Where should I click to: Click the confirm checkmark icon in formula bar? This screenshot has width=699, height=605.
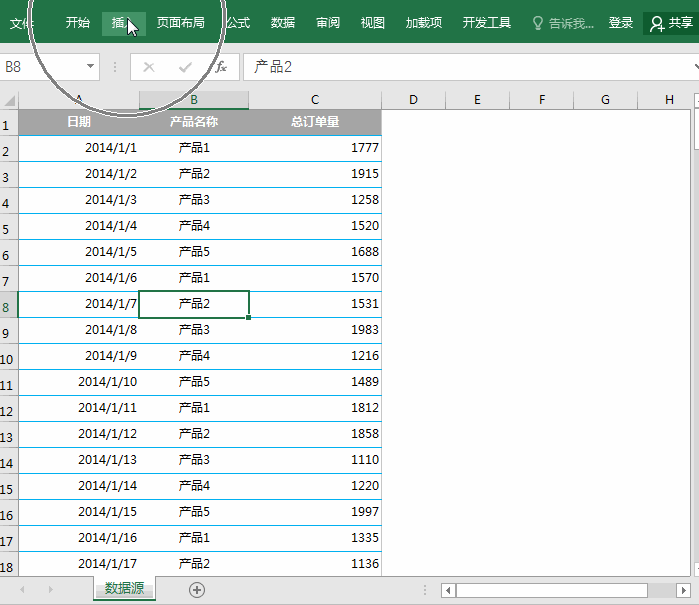coord(185,67)
